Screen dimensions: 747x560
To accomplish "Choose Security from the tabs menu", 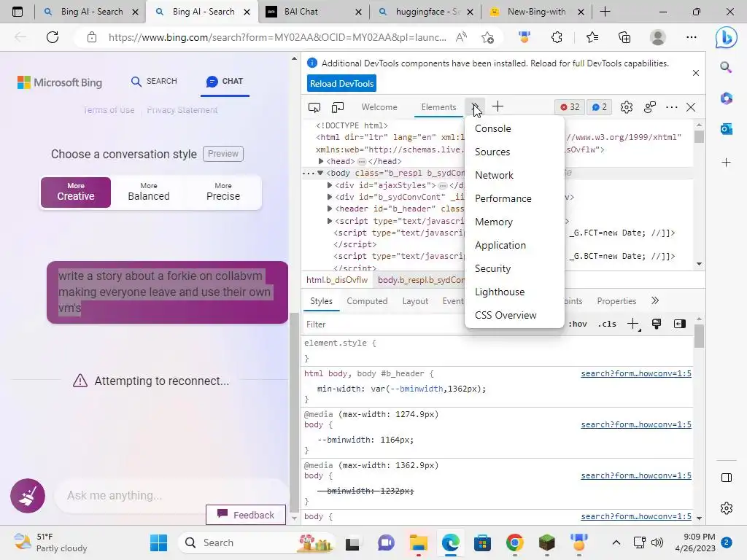I will [514, 268].
